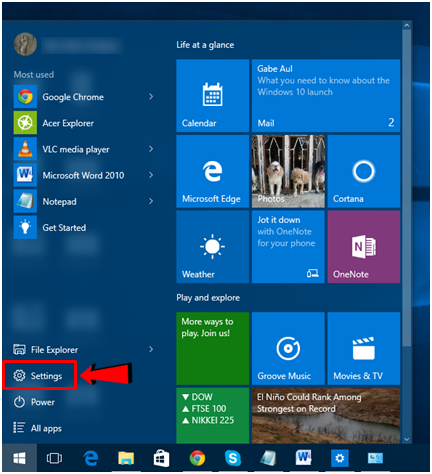Click the Start menu tiles scrollbar thumb
432x474 pixels.
(406, 188)
